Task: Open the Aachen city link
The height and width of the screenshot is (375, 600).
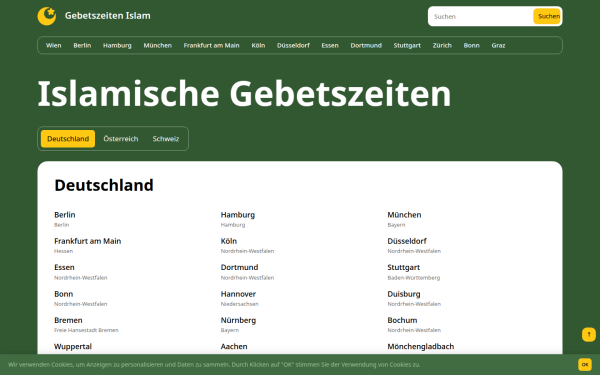Action: click(x=234, y=347)
